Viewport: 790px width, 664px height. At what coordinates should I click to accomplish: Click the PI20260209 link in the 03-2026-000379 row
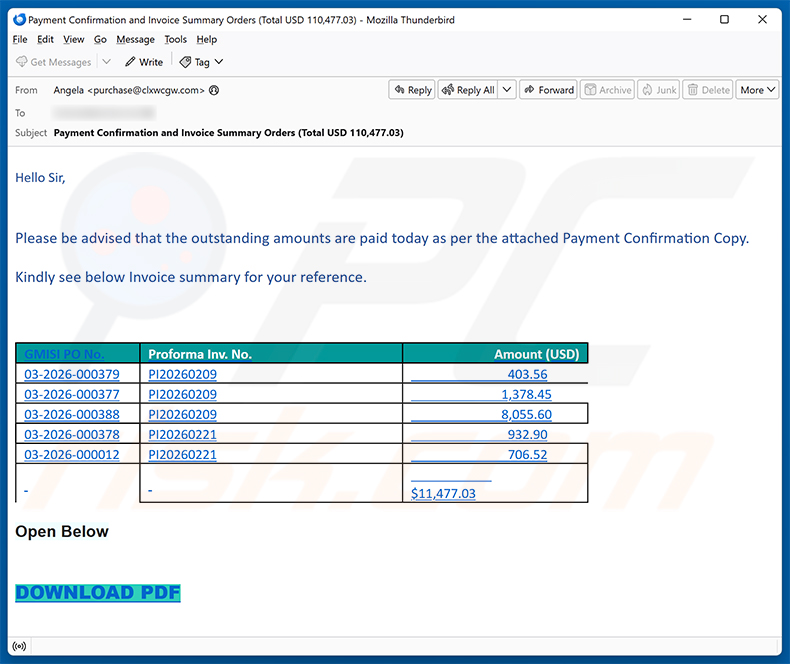182,374
